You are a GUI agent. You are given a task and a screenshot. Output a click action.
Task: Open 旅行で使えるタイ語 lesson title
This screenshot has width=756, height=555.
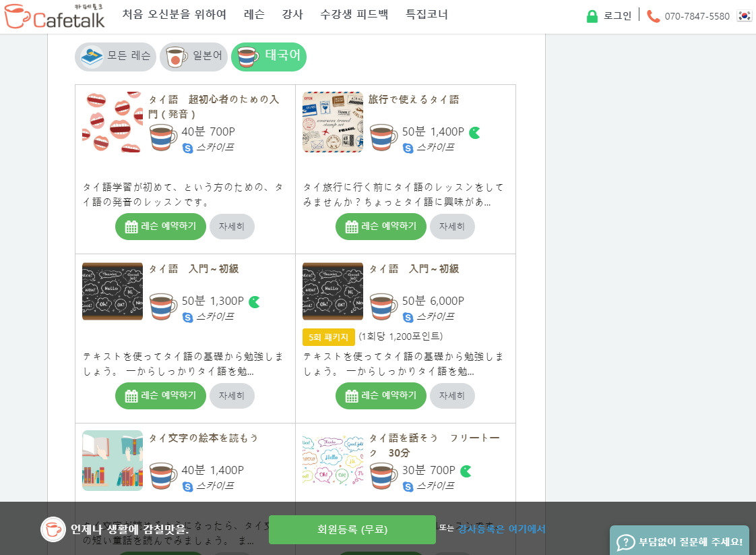point(414,99)
